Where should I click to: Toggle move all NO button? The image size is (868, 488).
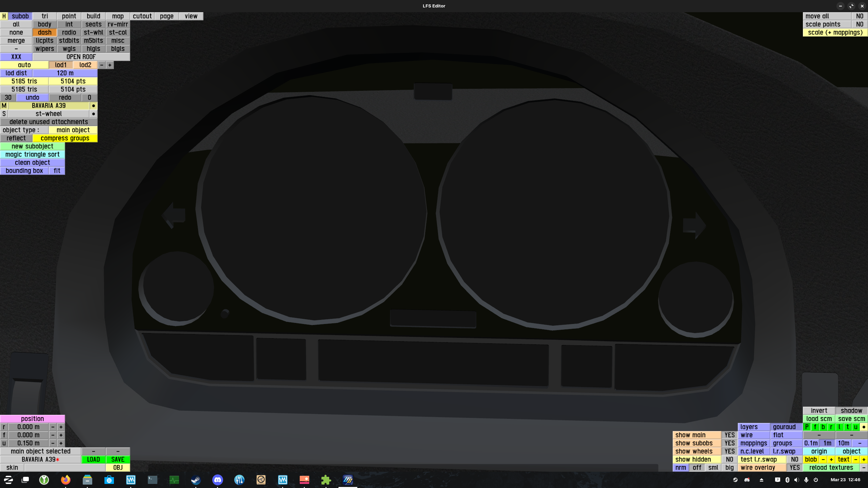click(860, 16)
